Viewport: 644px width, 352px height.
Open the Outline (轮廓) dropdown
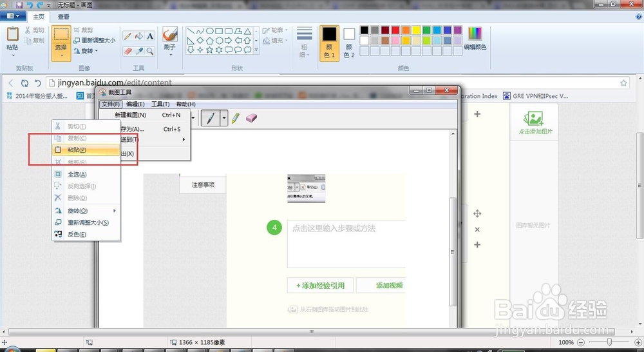click(275, 30)
